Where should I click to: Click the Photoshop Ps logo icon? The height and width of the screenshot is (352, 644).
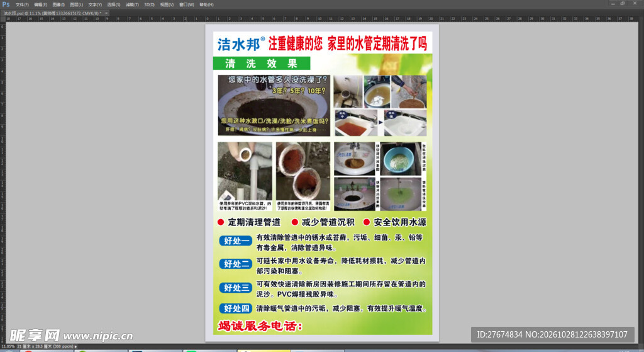(6, 4)
